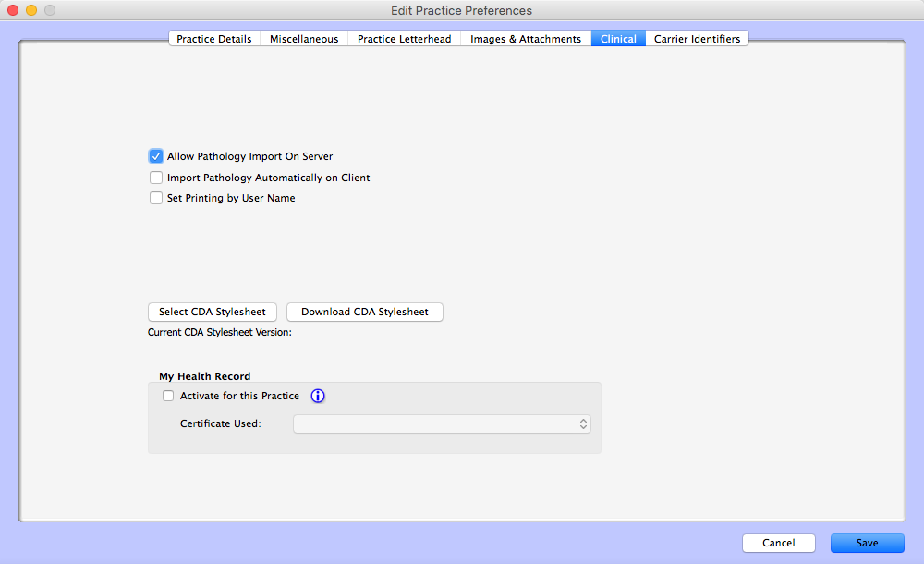Save the practice preferences
The image size is (924, 564).
point(867,543)
